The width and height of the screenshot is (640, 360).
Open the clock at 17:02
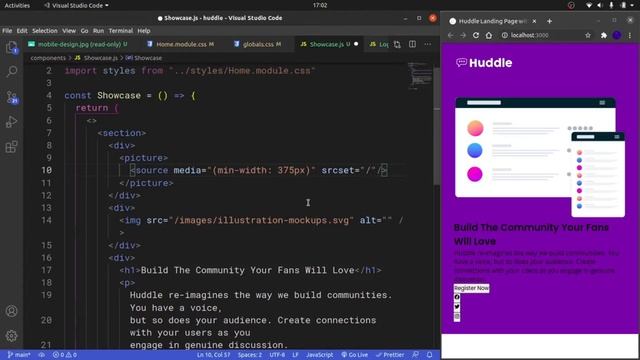[320, 5]
